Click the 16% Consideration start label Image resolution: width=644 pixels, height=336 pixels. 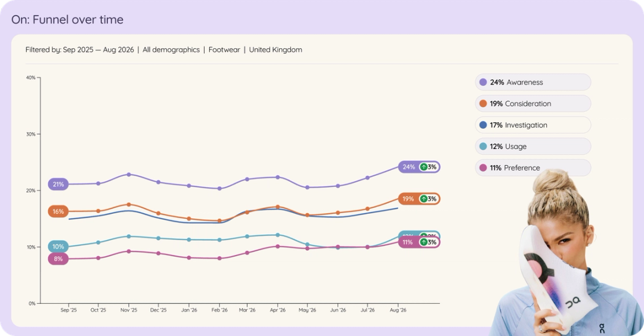tap(58, 211)
